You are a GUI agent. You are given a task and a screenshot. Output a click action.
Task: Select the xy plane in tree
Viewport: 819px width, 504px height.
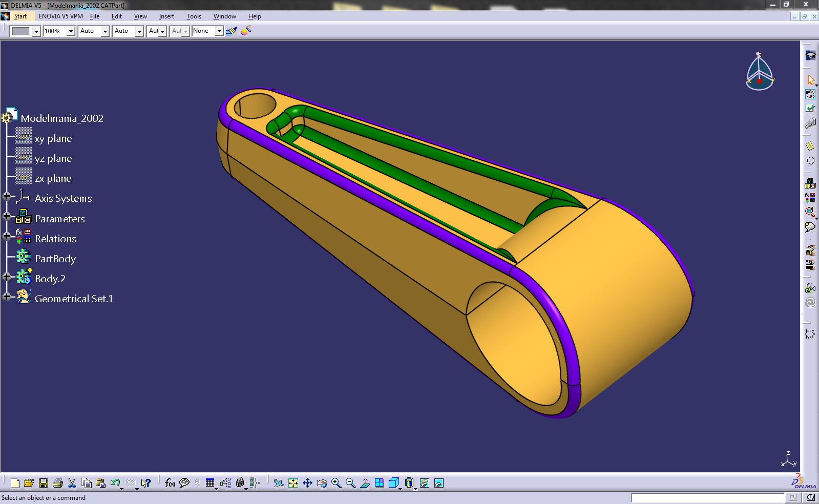click(x=53, y=139)
